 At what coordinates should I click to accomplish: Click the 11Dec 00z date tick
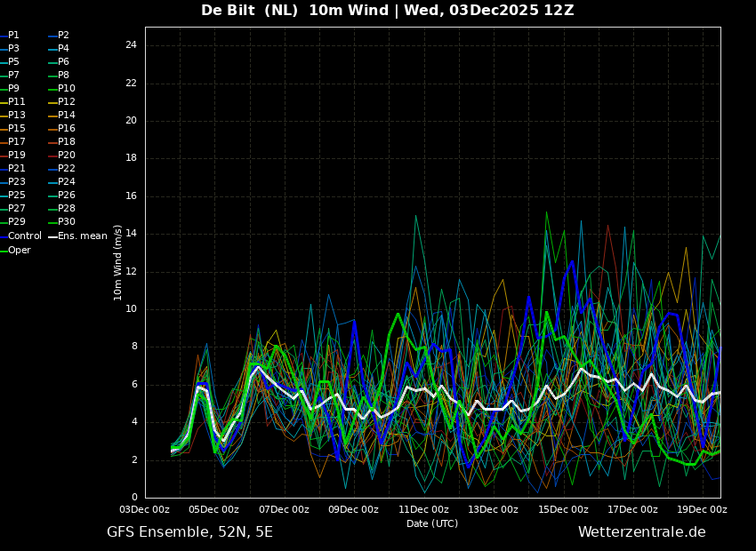tap(423, 509)
